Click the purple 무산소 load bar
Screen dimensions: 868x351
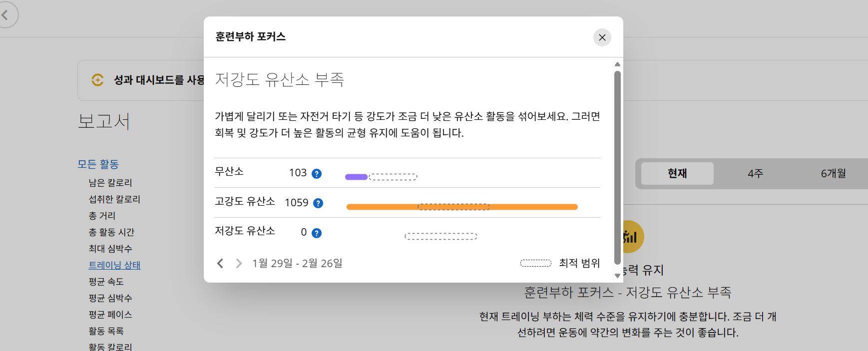[356, 177]
